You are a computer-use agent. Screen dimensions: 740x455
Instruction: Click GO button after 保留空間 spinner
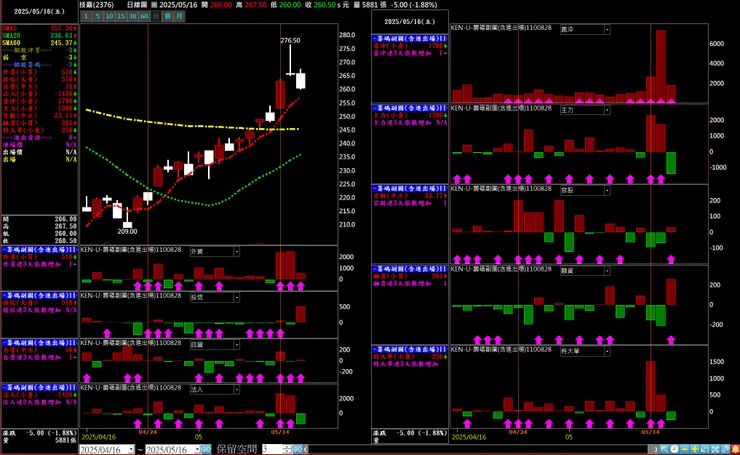(297, 449)
